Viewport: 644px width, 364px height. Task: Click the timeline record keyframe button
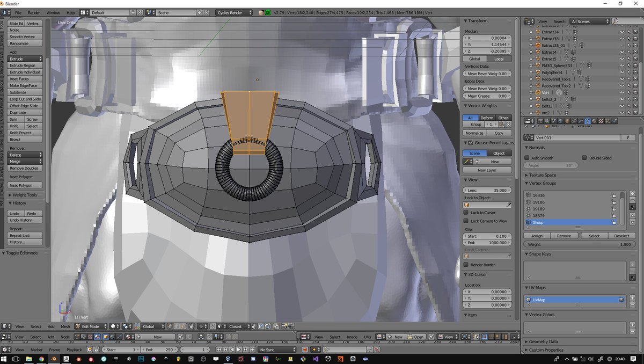[305, 350]
